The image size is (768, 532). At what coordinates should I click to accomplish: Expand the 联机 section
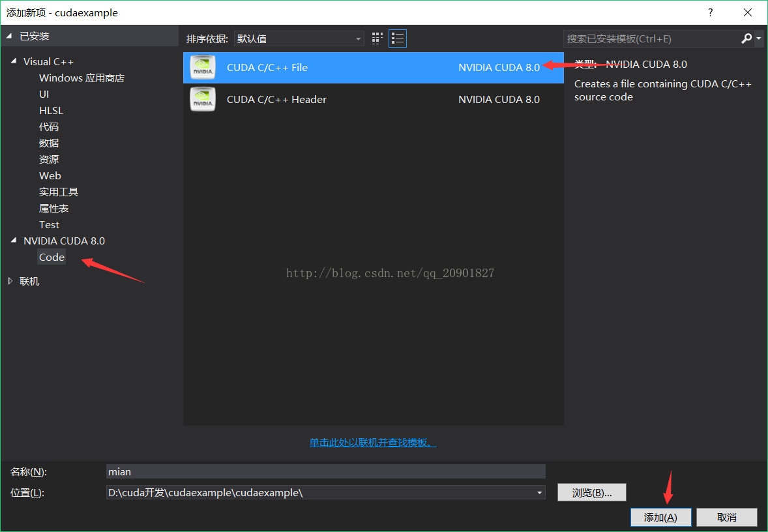click(10, 281)
